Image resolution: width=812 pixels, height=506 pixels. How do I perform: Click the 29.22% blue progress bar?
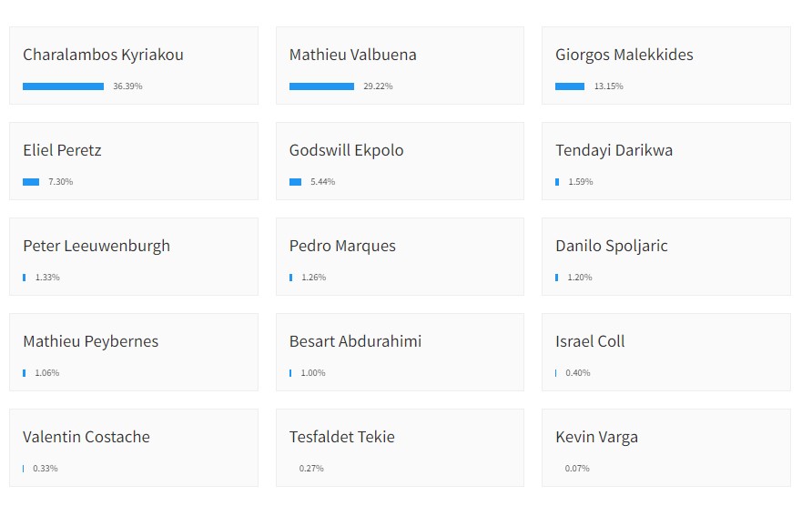coord(321,86)
